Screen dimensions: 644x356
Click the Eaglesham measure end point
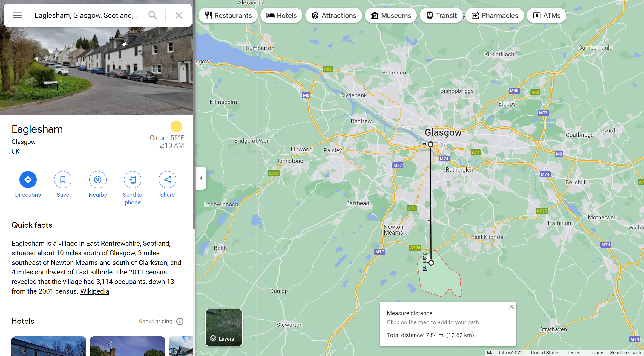coord(431,263)
